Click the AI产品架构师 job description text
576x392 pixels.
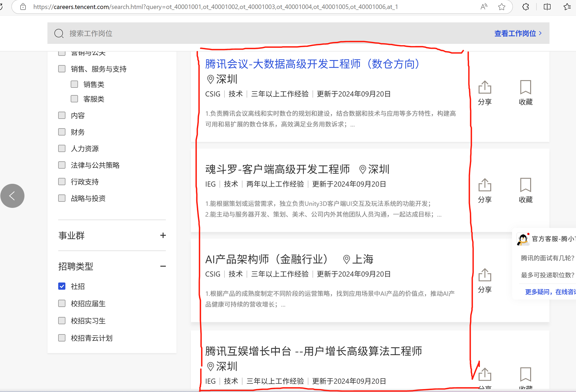pos(330,299)
